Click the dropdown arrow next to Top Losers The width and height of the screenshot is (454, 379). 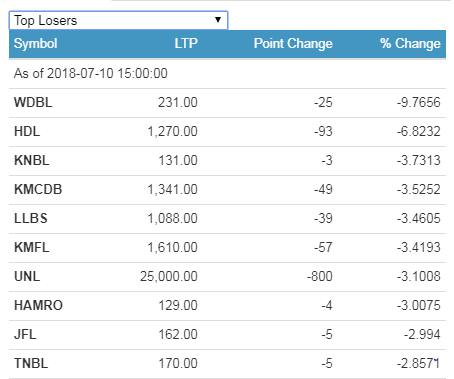(x=218, y=20)
